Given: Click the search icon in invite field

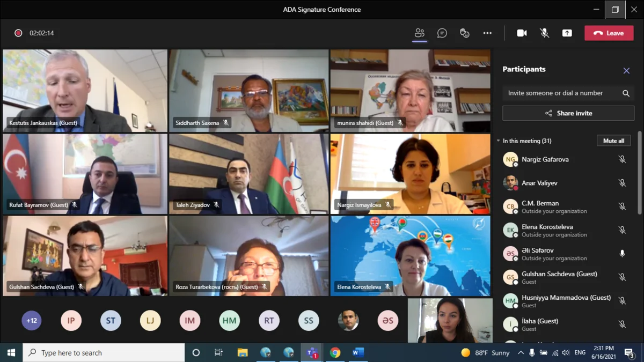Looking at the screenshot, I should 626,93.
